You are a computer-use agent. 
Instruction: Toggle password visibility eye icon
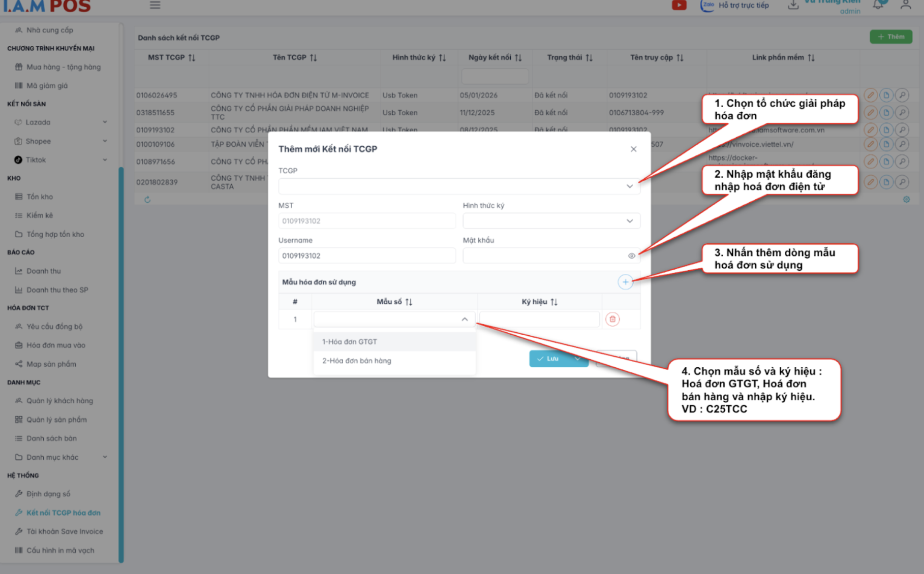(x=631, y=256)
